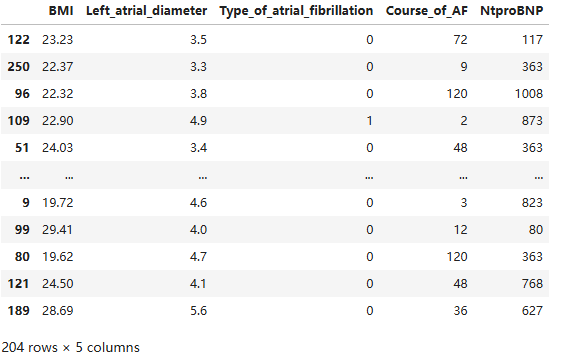Select the BMI value 22.32
This screenshot has width=564, height=363.
point(58,94)
